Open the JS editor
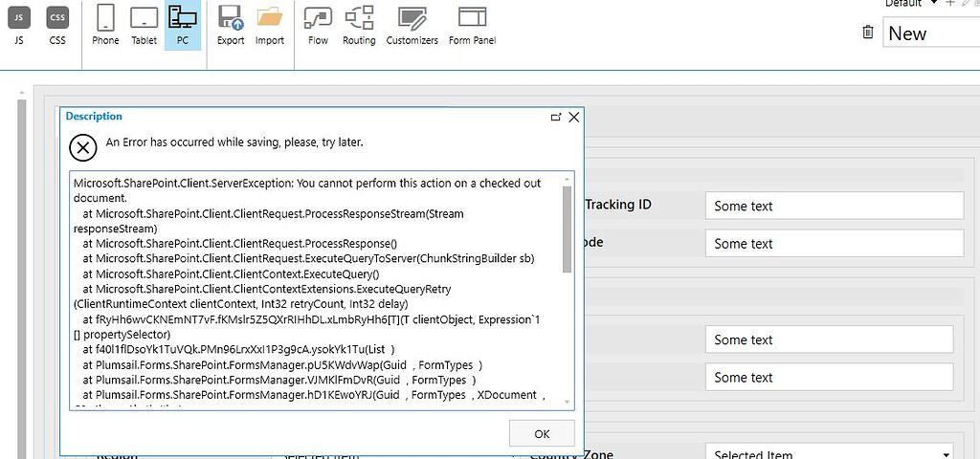980x459 pixels. (x=19, y=24)
